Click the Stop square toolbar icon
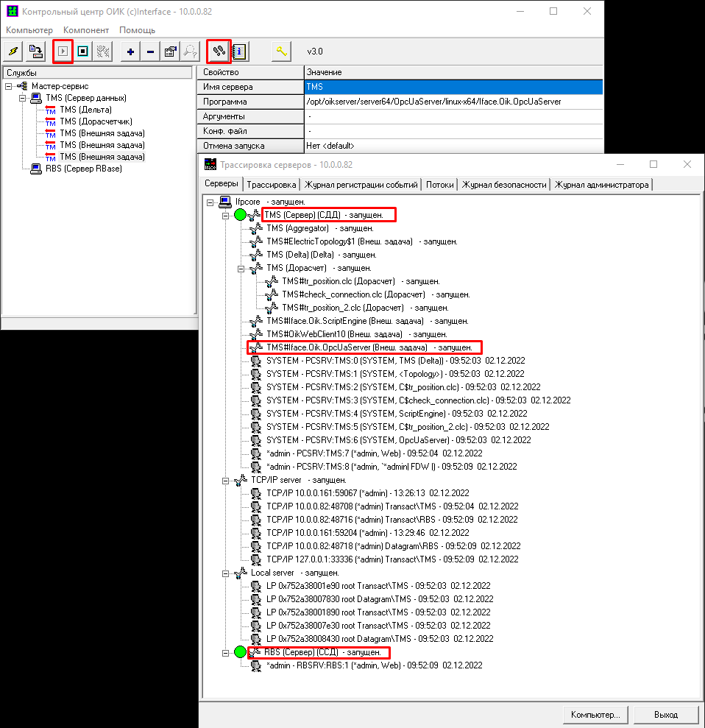 [83, 52]
